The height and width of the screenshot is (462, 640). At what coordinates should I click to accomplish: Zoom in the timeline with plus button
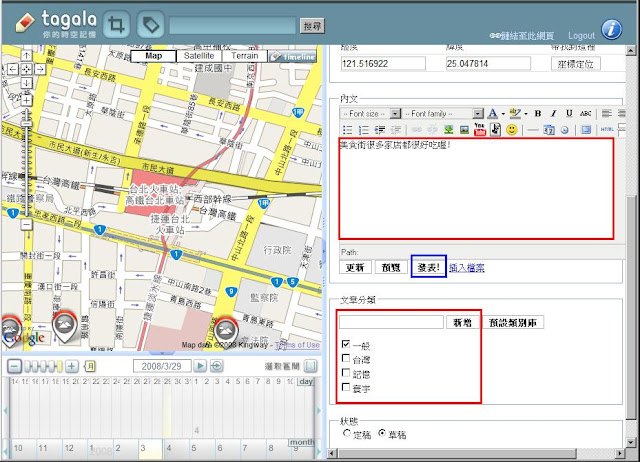pos(71,366)
